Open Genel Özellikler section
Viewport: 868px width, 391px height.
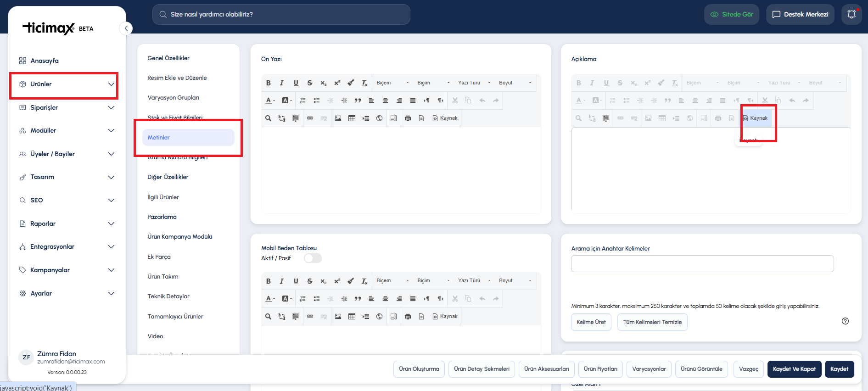point(168,58)
